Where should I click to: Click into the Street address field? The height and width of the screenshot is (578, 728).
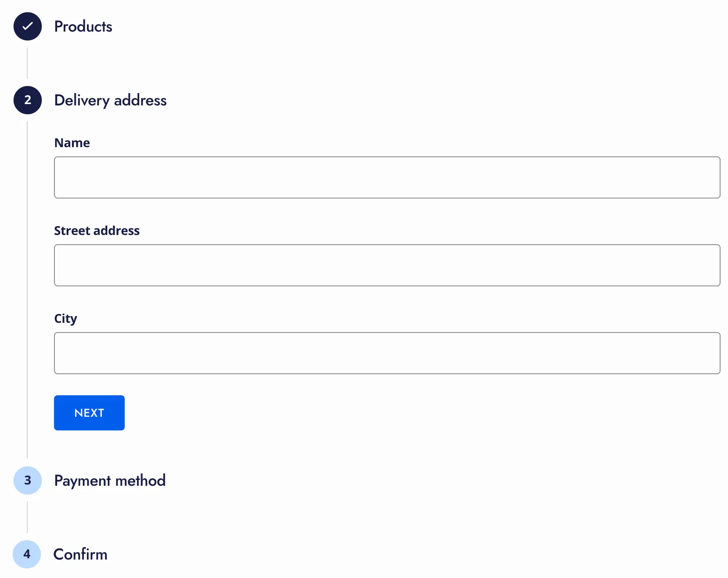(x=387, y=265)
